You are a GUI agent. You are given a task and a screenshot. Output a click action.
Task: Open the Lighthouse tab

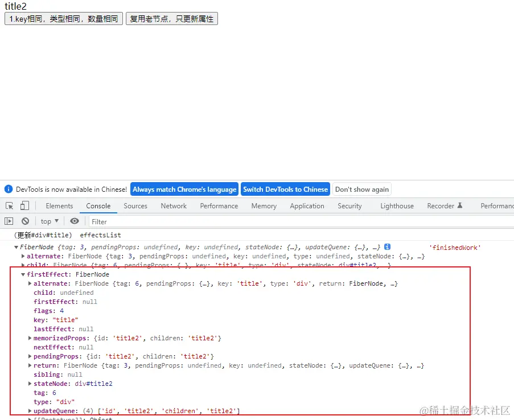coord(397,206)
